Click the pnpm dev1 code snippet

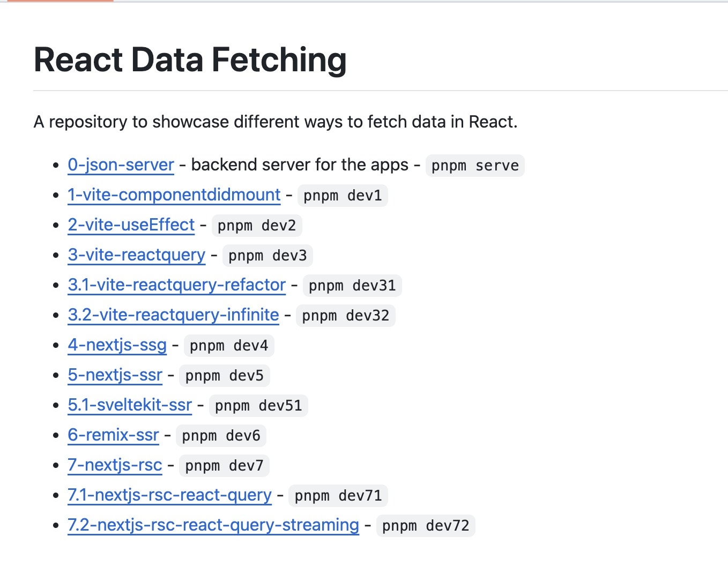point(343,196)
